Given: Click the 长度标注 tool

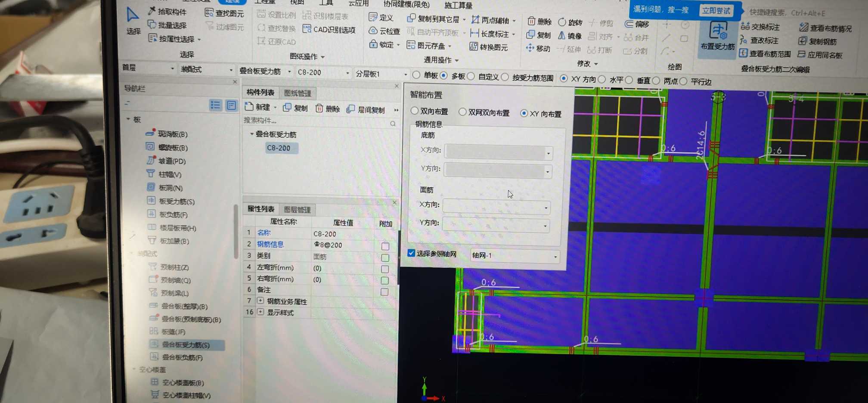Looking at the screenshot, I should [493, 34].
